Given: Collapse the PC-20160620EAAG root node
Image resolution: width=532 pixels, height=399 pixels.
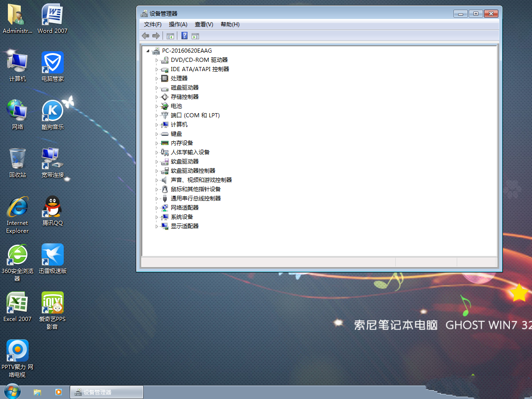Looking at the screenshot, I should pos(148,51).
